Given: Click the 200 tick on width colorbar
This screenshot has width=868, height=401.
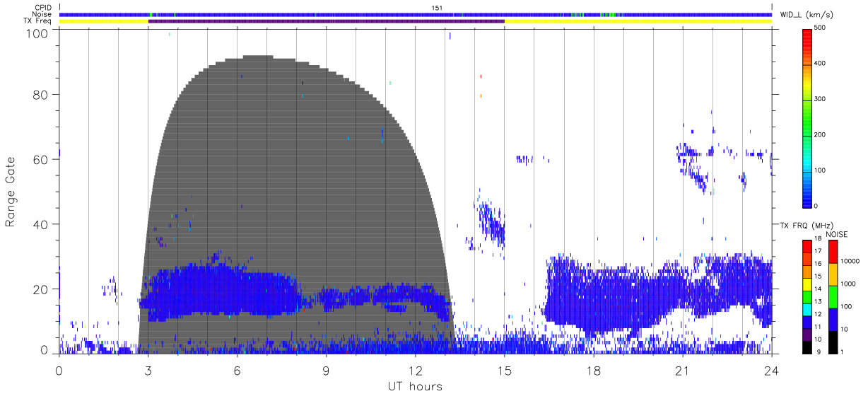Looking at the screenshot, I should pyautogui.click(x=821, y=134).
